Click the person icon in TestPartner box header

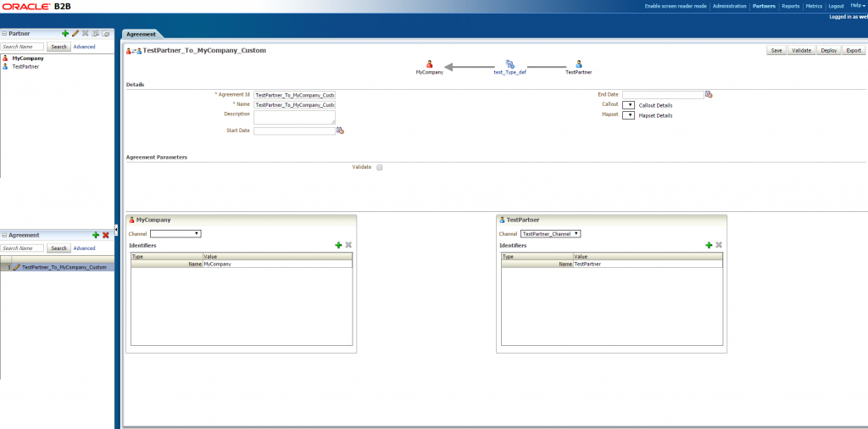click(502, 220)
